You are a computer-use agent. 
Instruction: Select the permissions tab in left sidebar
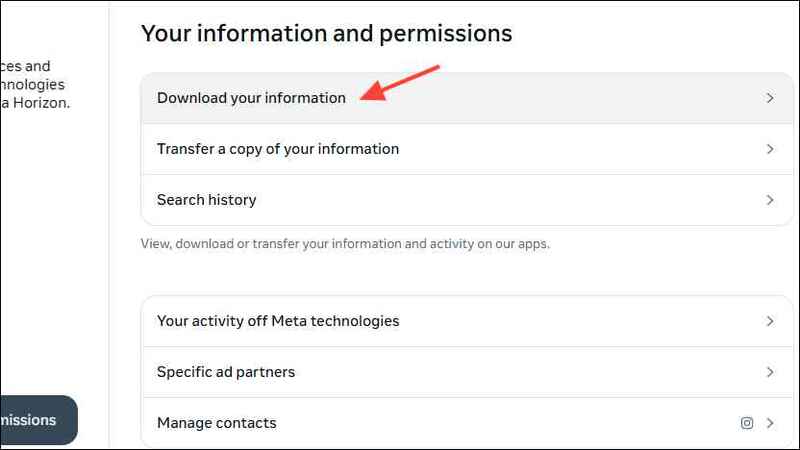point(39,420)
